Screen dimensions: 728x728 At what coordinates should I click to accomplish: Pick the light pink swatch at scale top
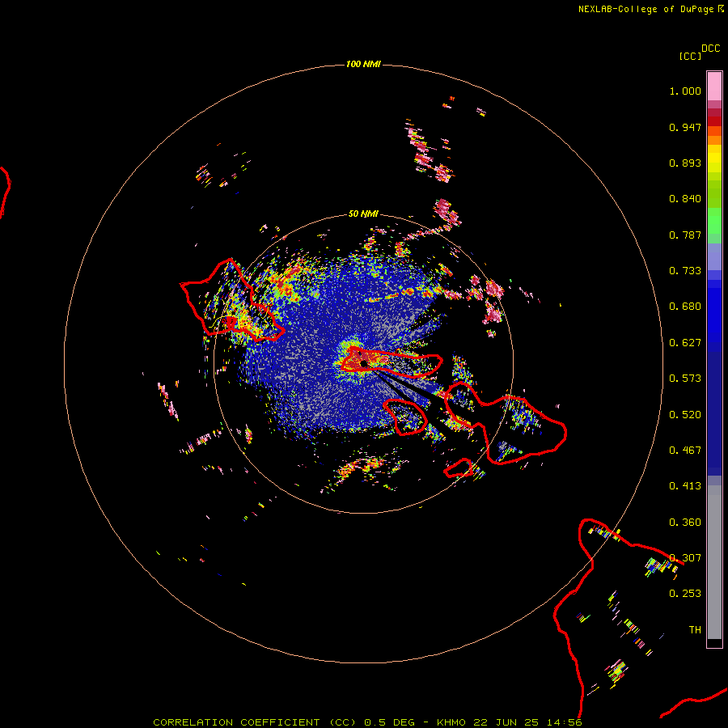pyautogui.click(x=714, y=86)
